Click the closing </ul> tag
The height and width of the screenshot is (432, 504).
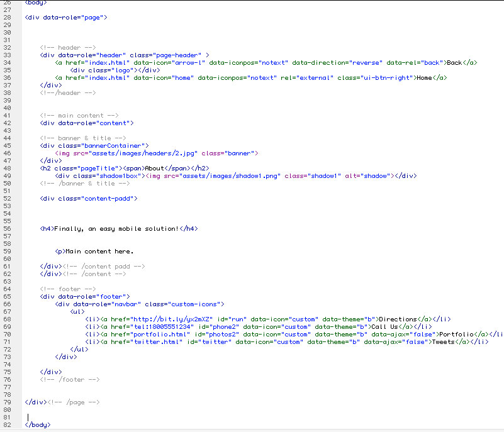pyautogui.click(x=79, y=350)
